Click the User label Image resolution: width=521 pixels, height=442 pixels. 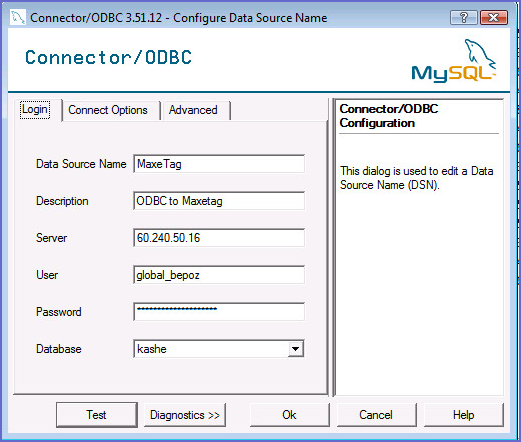(x=47, y=275)
